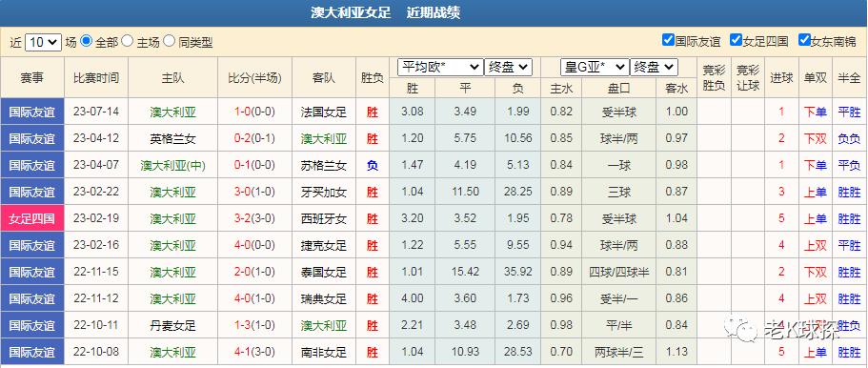The height and width of the screenshot is (368, 868).
Task: Open 英格兰女 home team link
Action: pyautogui.click(x=172, y=138)
